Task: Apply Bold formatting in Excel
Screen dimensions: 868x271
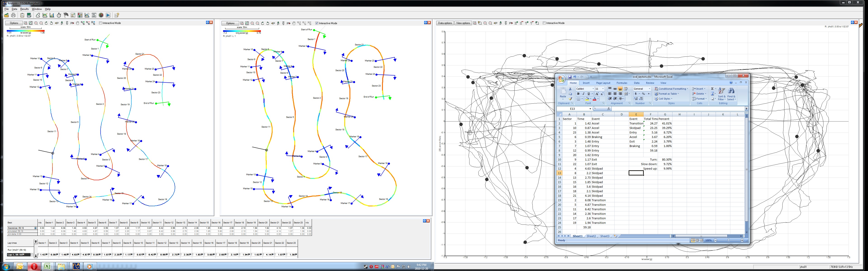Action: (579, 94)
